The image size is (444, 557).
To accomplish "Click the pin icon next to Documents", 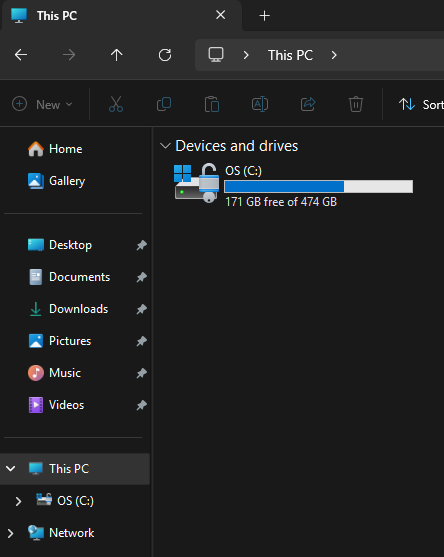I will (x=141, y=277).
